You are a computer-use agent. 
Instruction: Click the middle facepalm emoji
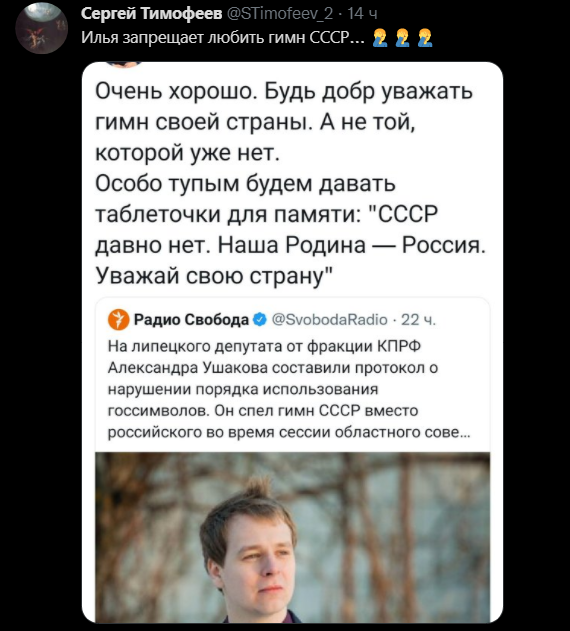click(402, 38)
